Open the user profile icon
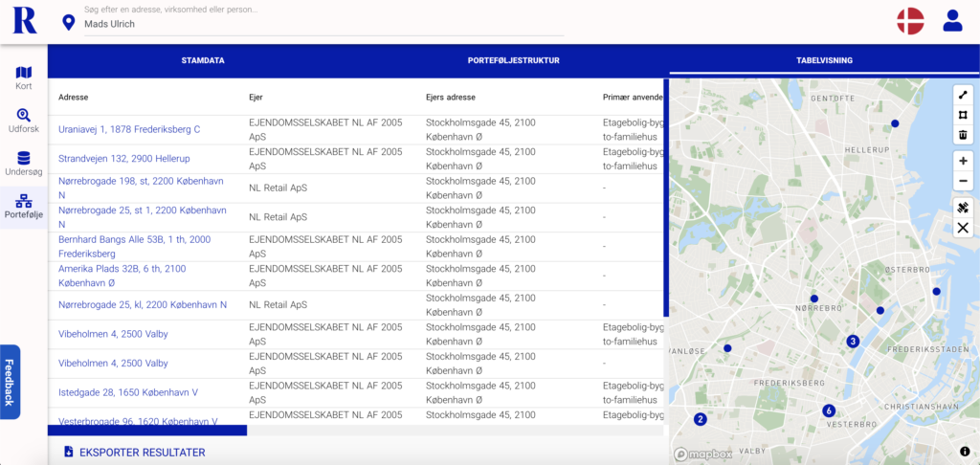The image size is (980, 465). (952, 21)
